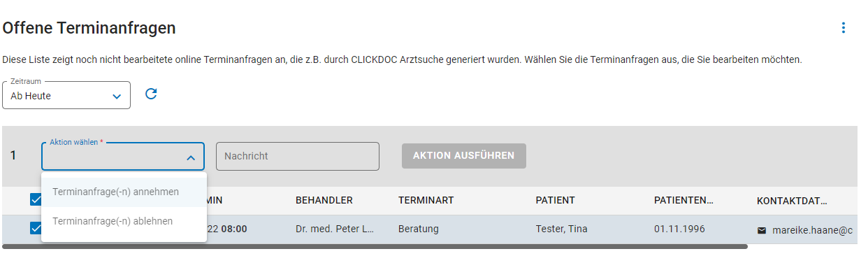Click the email envelope icon in contact column
The height and width of the screenshot is (263, 868).
(x=762, y=229)
